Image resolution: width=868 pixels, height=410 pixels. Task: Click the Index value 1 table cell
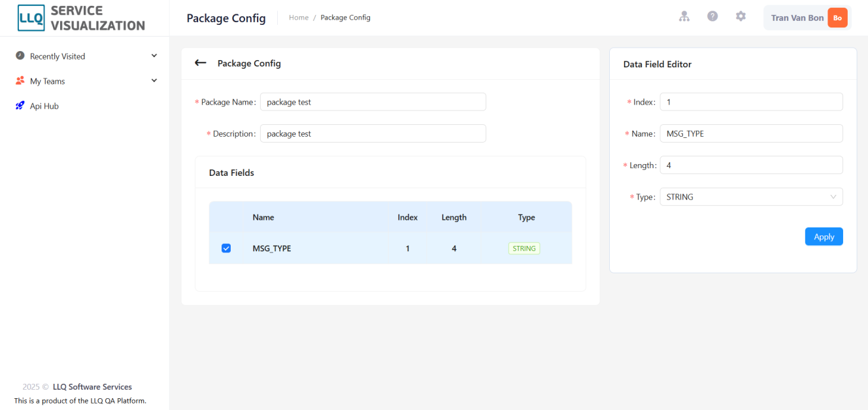click(x=408, y=248)
